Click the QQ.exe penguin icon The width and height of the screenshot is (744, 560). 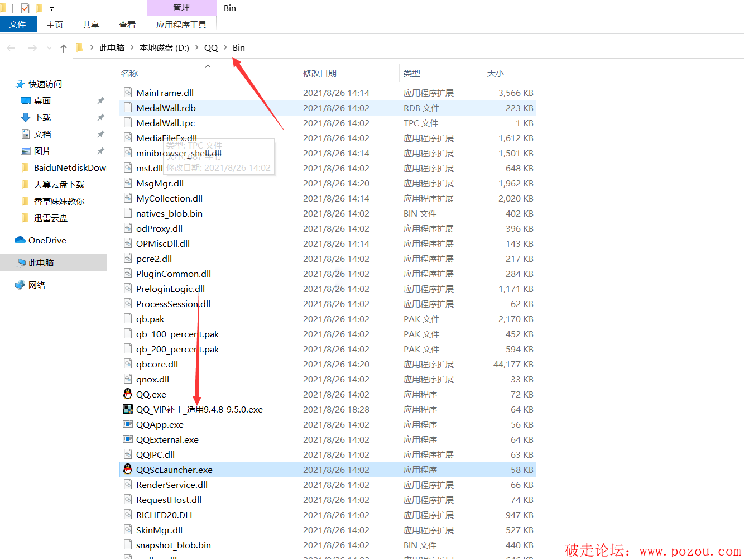point(128,394)
